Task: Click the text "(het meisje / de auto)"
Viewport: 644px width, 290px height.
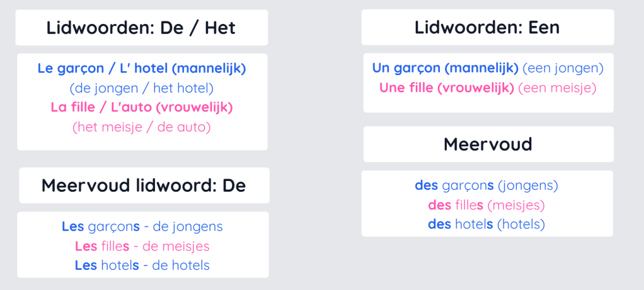Action: point(142,127)
